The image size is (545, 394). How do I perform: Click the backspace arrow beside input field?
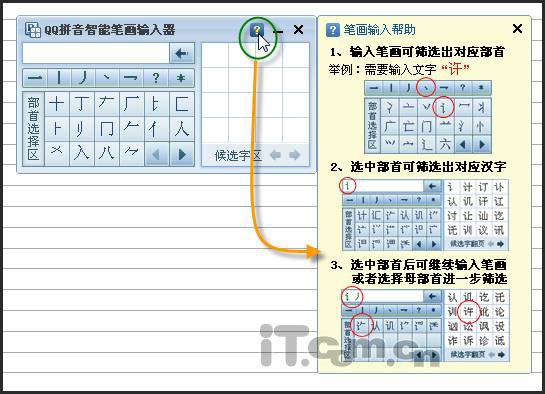181,54
